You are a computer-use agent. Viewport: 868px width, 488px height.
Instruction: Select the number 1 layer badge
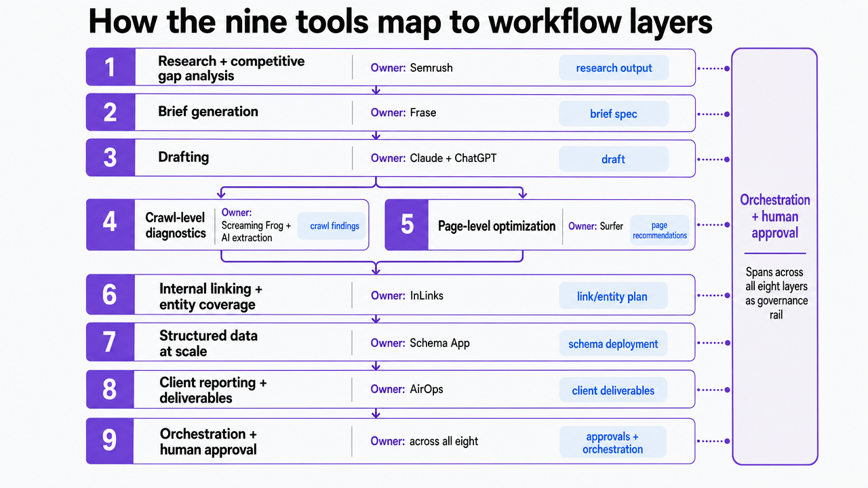[x=110, y=67]
